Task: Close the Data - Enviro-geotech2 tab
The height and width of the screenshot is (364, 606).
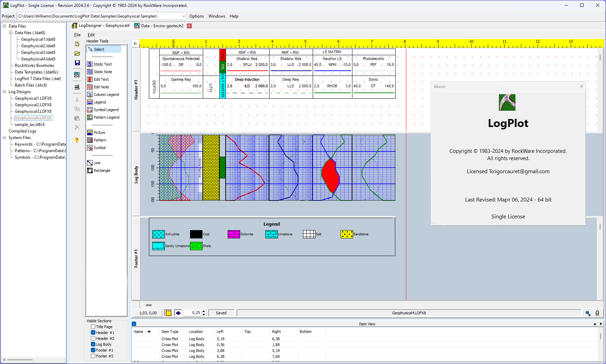Action: tap(189, 26)
